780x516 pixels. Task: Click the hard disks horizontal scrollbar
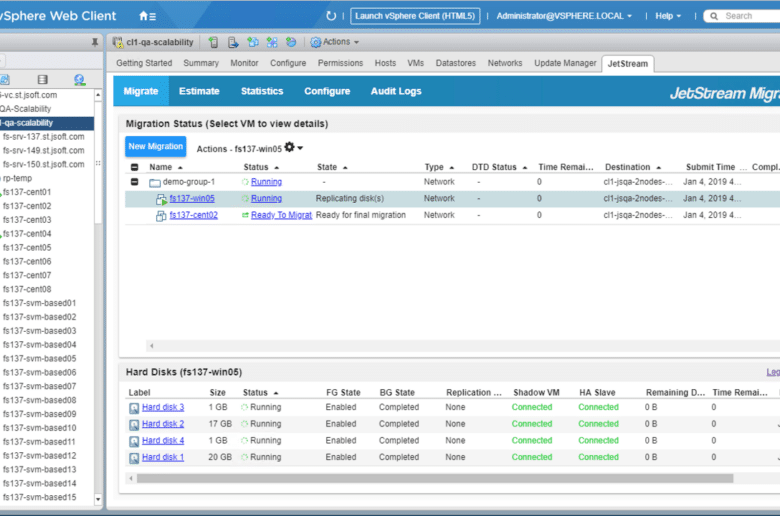[435, 478]
